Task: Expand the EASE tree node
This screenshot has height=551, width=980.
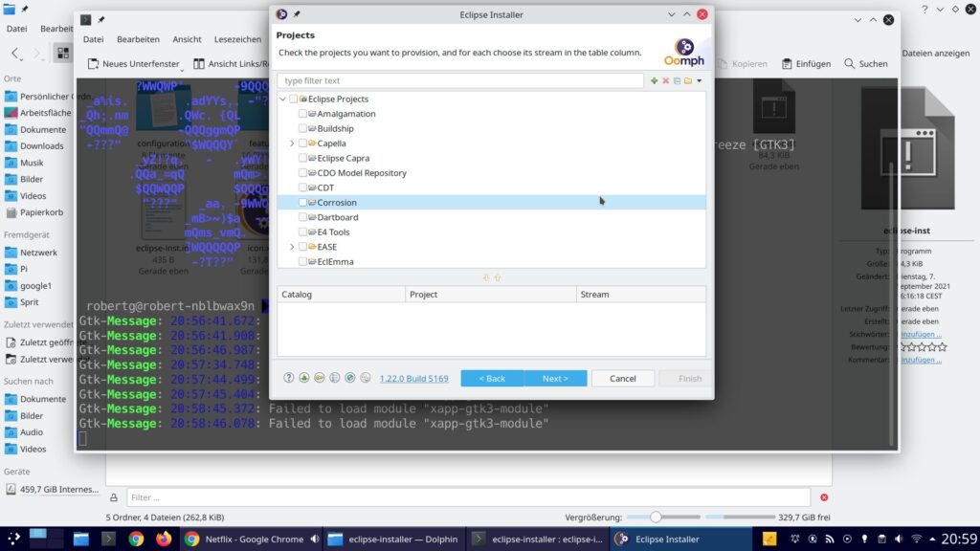Action: [x=292, y=247]
